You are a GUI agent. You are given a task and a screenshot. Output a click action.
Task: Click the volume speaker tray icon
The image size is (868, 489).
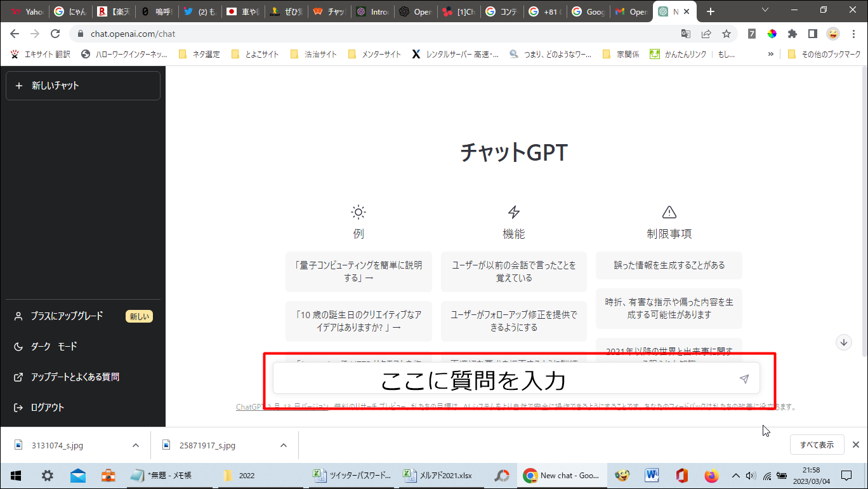click(x=751, y=475)
